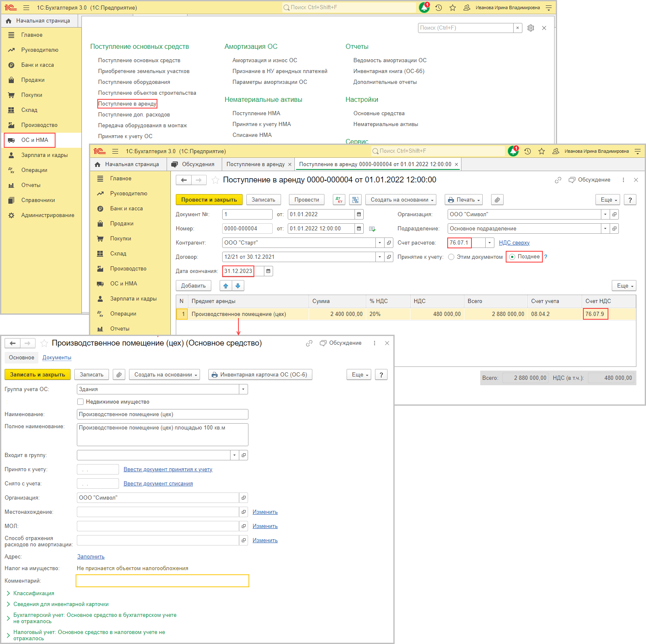646x644 pixels.
Task: Click Dt/Kt postings icon in document toolbar
Action: click(x=339, y=200)
